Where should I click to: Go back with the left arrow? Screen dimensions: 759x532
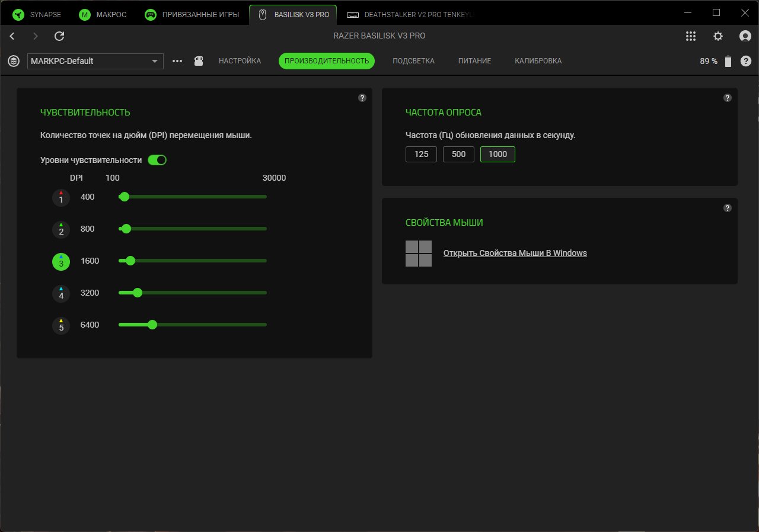(x=12, y=36)
